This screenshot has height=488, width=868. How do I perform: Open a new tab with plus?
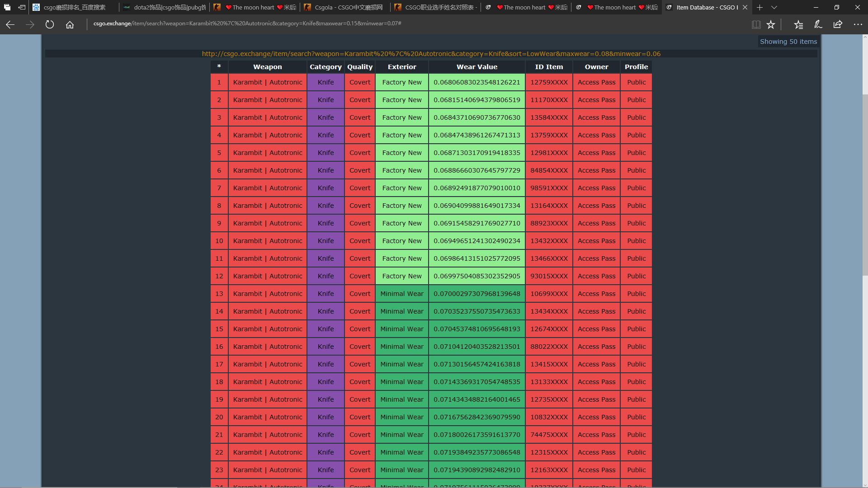coord(759,7)
